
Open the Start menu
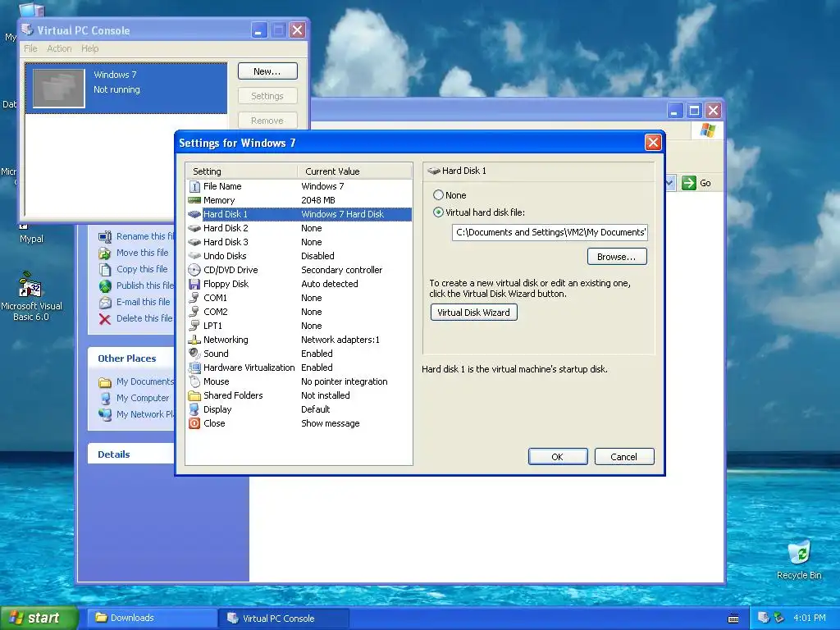(x=39, y=618)
